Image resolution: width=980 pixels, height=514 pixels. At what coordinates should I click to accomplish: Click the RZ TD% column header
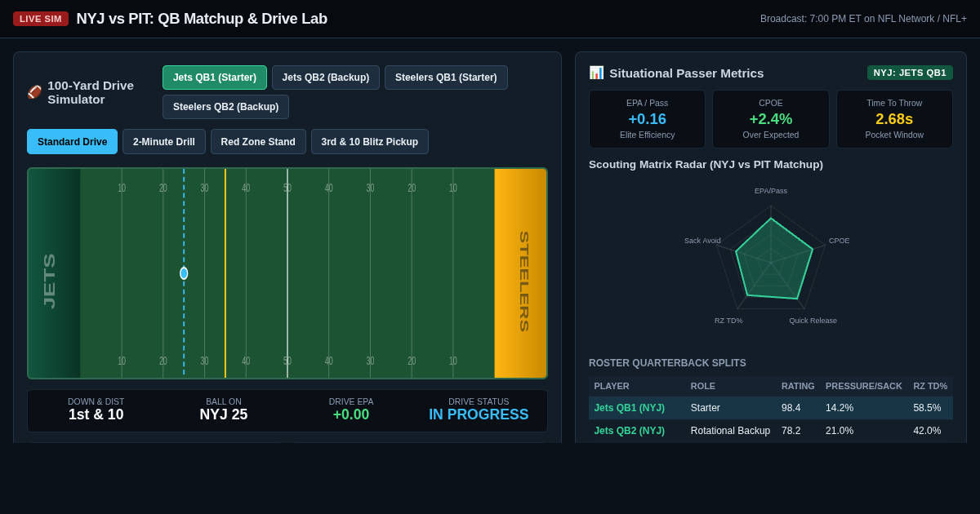pos(930,386)
